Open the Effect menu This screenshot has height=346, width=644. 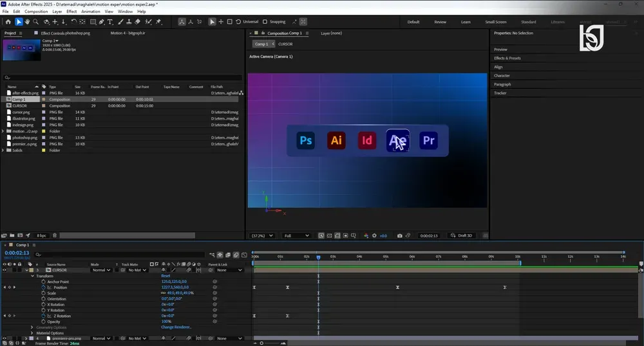pyautogui.click(x=71, y=12)
